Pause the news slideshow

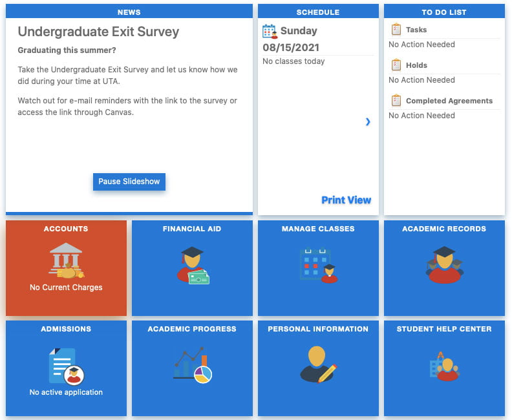click(x=129, y=182)
